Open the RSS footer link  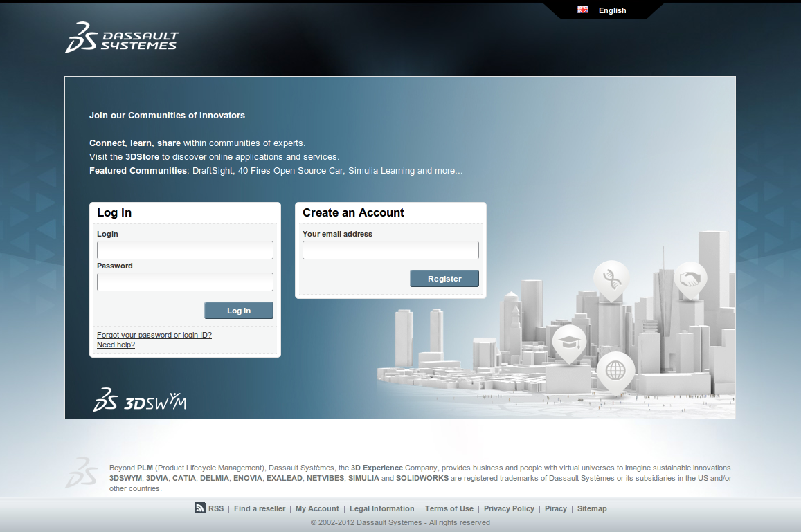(215, 508)
